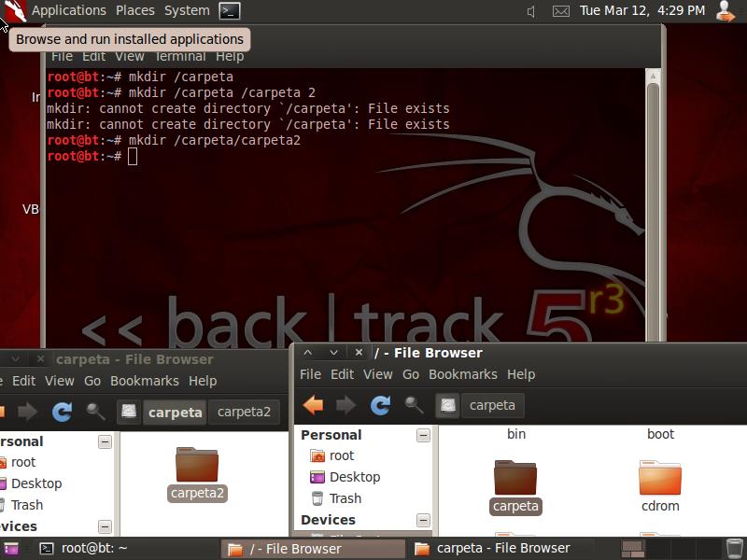Open the Bookmarks menu
This screenshot has width=747, height=560.
coord(464,374)
